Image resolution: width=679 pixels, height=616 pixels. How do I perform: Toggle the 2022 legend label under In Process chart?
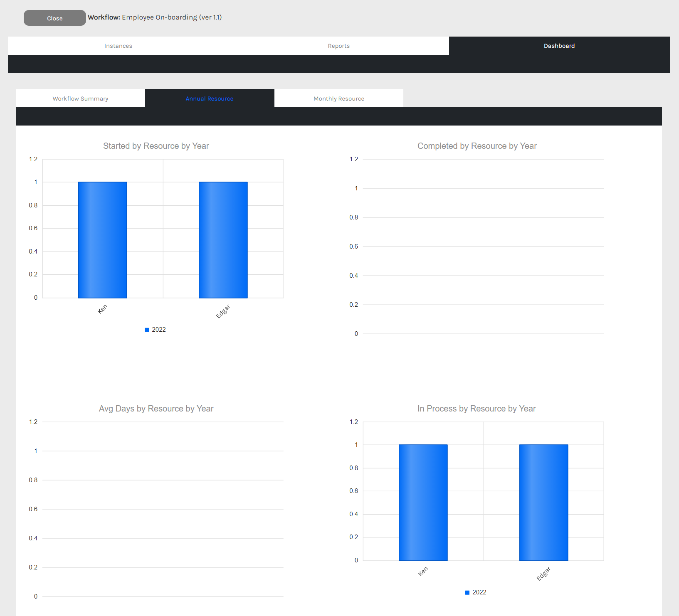(479, 592)
